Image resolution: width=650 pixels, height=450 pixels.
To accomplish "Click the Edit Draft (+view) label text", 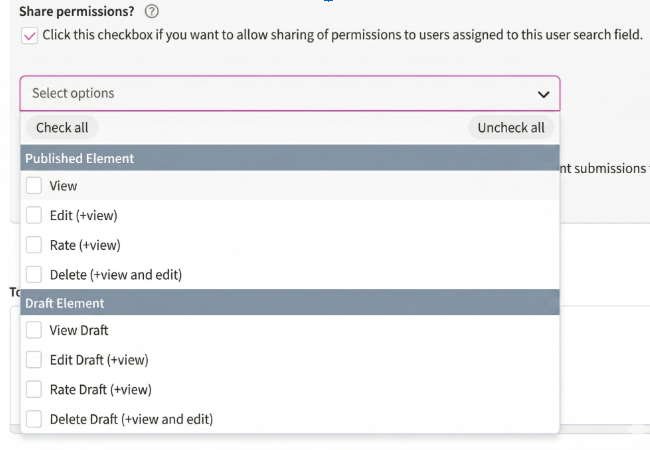I will [x=99, y=360].
